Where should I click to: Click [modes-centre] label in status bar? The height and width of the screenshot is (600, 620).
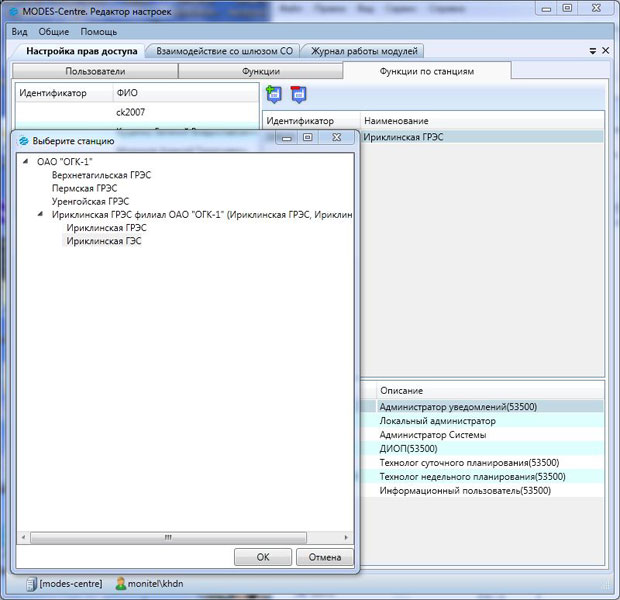70,584
